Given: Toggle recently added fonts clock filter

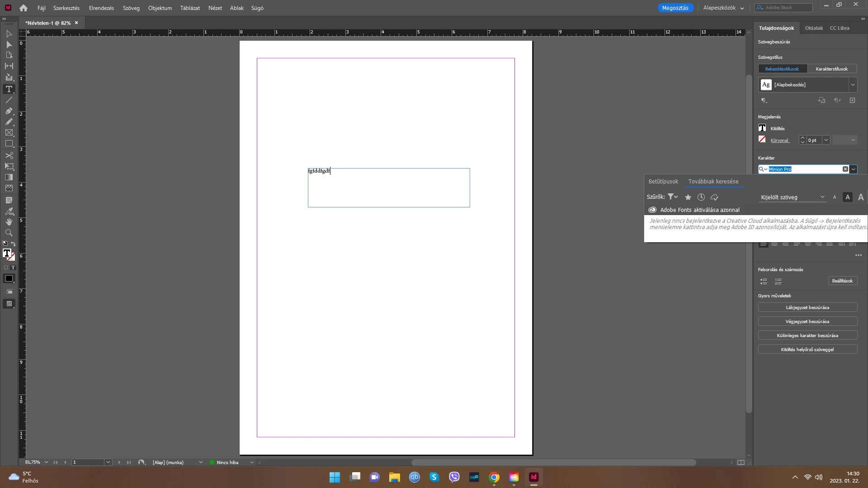Looking at the screenshot, I should pos(701,197).
